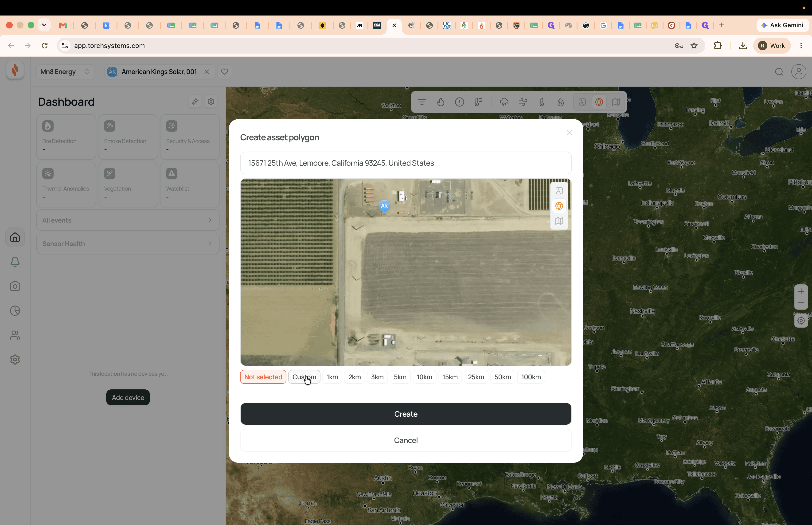Expand the Sensor Health row
Screen dimensions: 812x525
click(128, 244)
